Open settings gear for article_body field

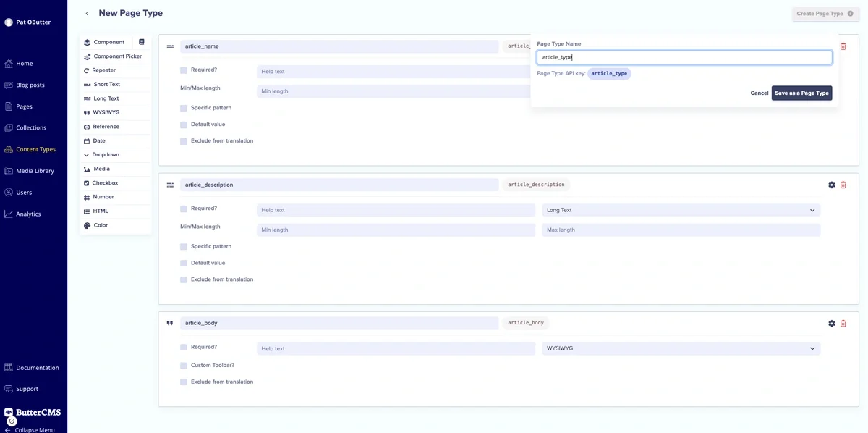(831, 324)
